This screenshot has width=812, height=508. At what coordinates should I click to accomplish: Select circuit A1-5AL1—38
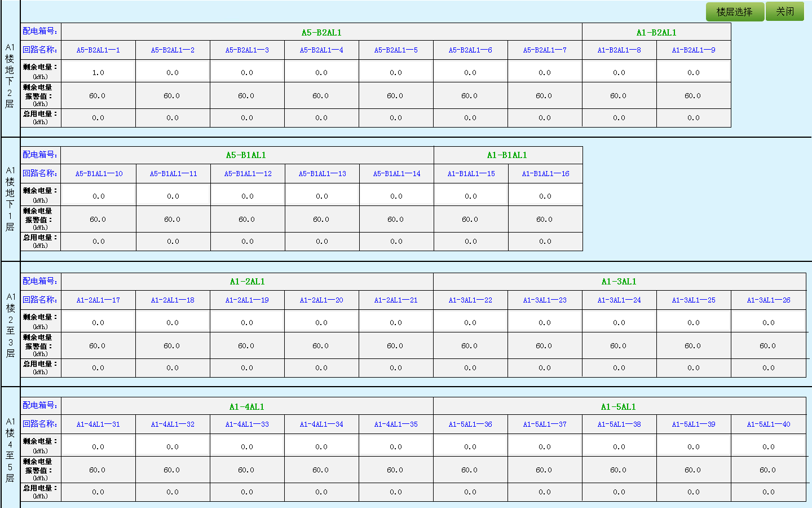tap(619, 424)
